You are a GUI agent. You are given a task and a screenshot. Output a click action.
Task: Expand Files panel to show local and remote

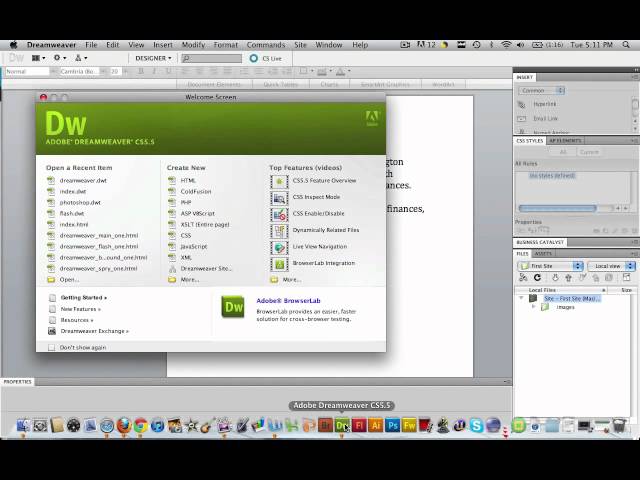tap(627, 278)
